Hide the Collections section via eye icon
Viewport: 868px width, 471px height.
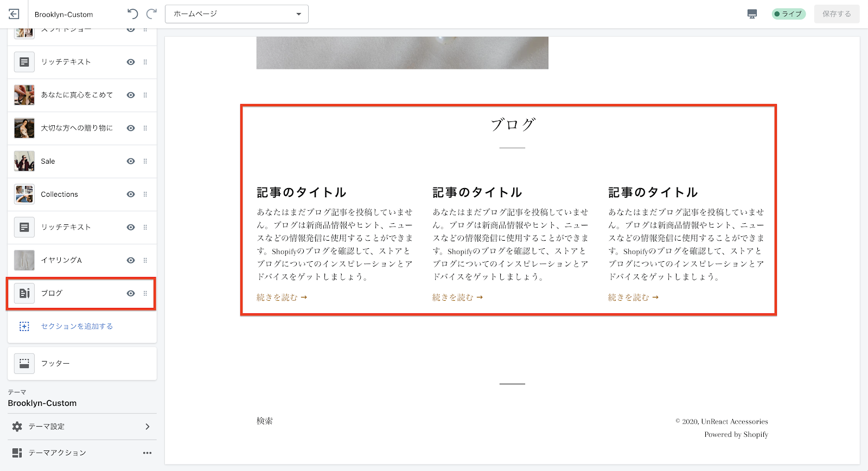[131, 195]
